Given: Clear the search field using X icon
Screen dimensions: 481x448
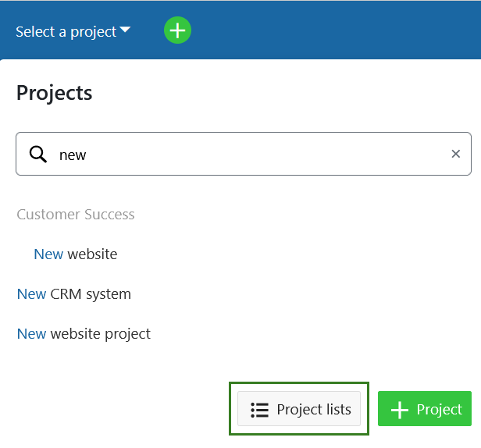Looking at the screenshot, I should (x=456, y=154).
